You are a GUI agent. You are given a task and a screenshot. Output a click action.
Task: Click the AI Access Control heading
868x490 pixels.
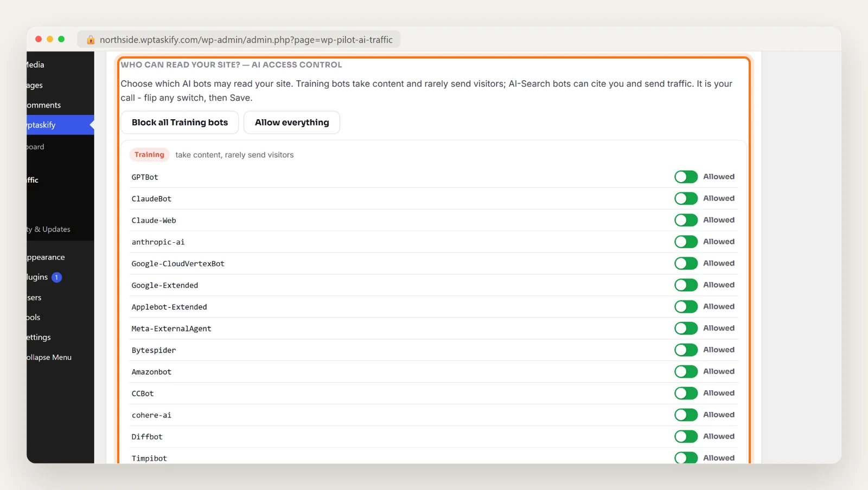[231, 65]
